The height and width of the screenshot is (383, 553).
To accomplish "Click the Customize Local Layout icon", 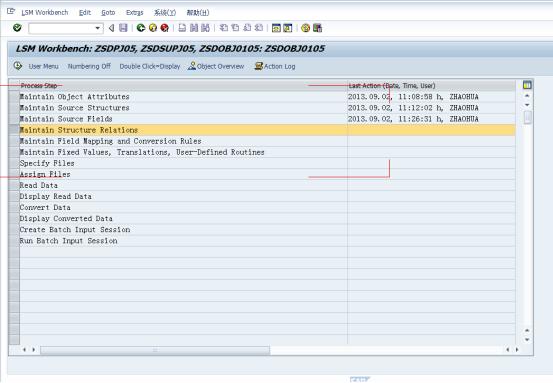I will tap(317, 28).
